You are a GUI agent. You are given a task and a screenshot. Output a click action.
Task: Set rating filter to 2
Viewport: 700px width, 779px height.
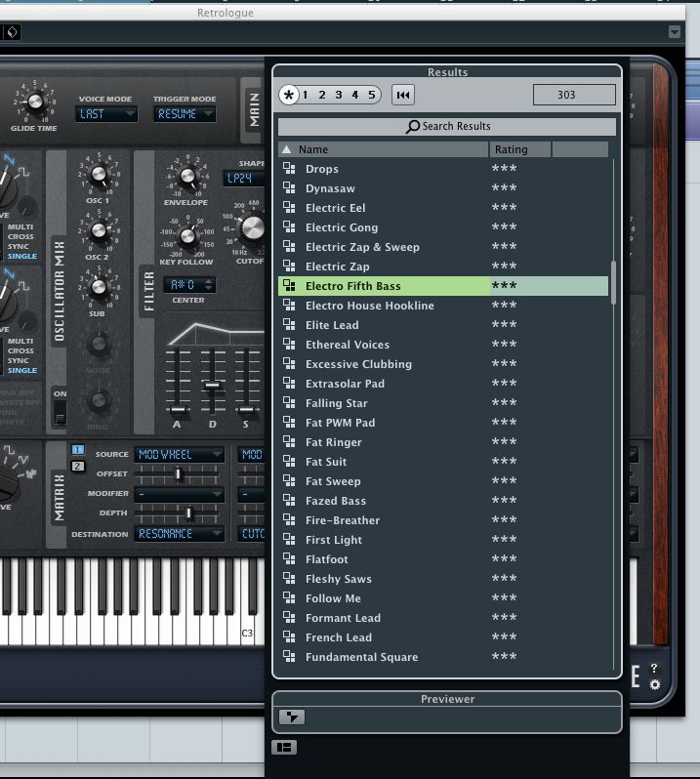tap(322, 95)
